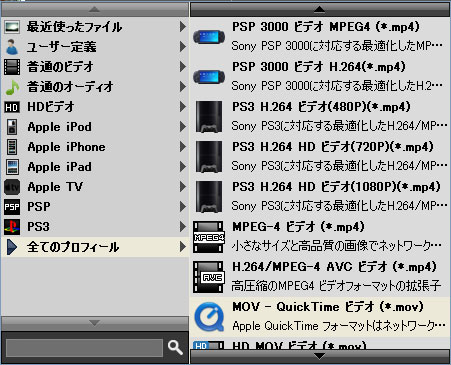This screenshot has width=451, height=365.
Task: Click the HDビデオ HD badge icon
Action: pos(12,107)
